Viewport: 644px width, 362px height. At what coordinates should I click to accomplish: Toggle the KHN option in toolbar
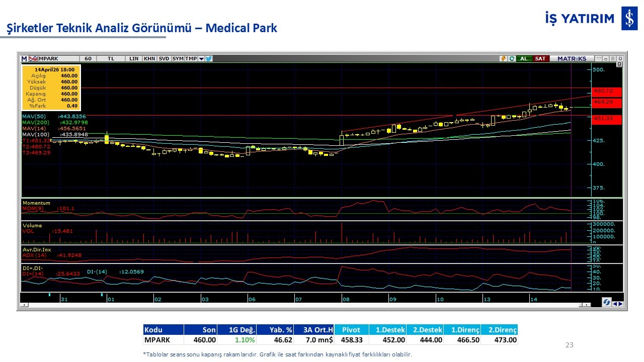pyautogui.click(x=149, y=59)
